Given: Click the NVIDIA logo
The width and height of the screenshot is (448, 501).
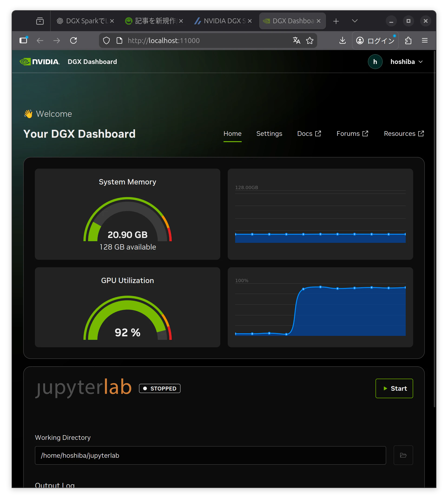Looking at the screenshot, I should 40,62.
